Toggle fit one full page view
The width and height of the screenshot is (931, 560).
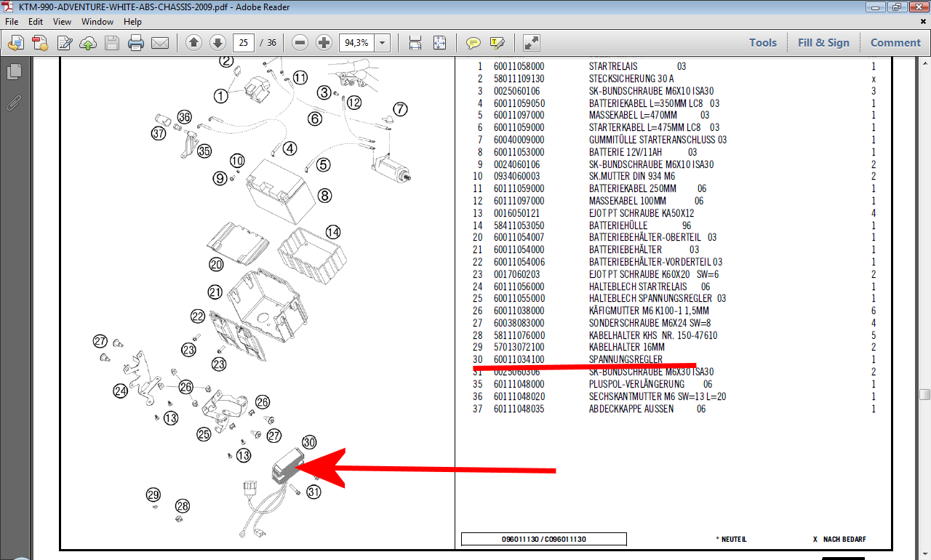click(439, 43)
